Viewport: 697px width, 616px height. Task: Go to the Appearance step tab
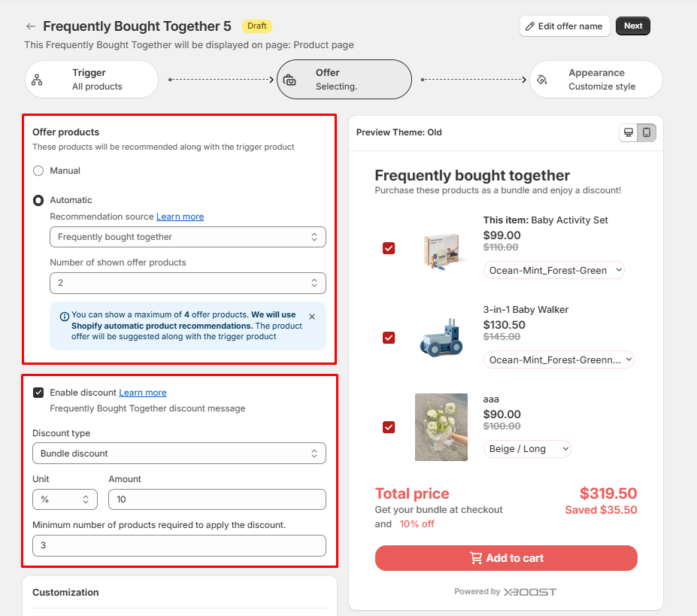click(596, 80)
